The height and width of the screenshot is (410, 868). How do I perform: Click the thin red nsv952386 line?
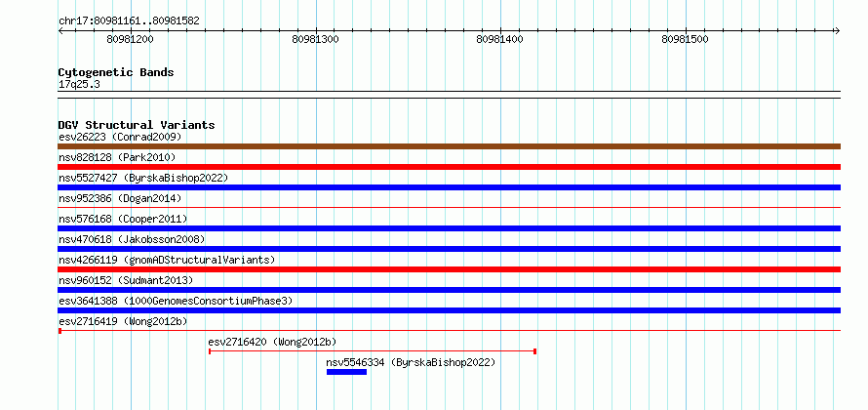click(x=449, y=208)
